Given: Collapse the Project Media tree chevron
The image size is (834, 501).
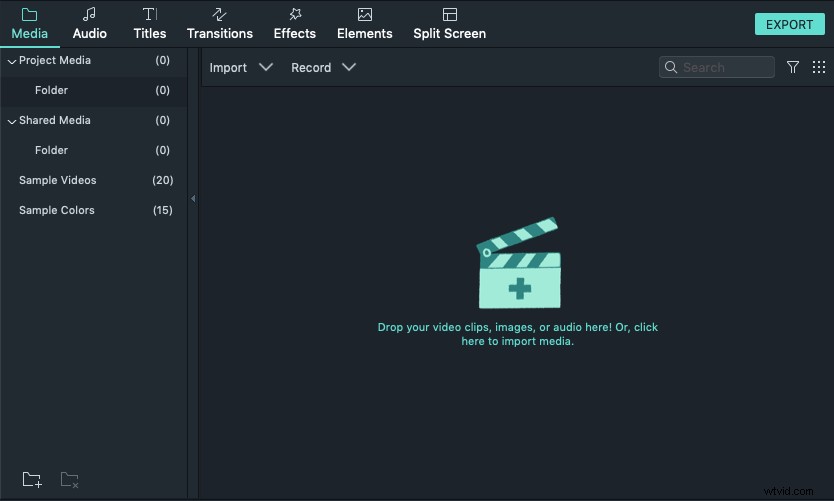Looking at the screenshot, I should [x=12, y=62].
